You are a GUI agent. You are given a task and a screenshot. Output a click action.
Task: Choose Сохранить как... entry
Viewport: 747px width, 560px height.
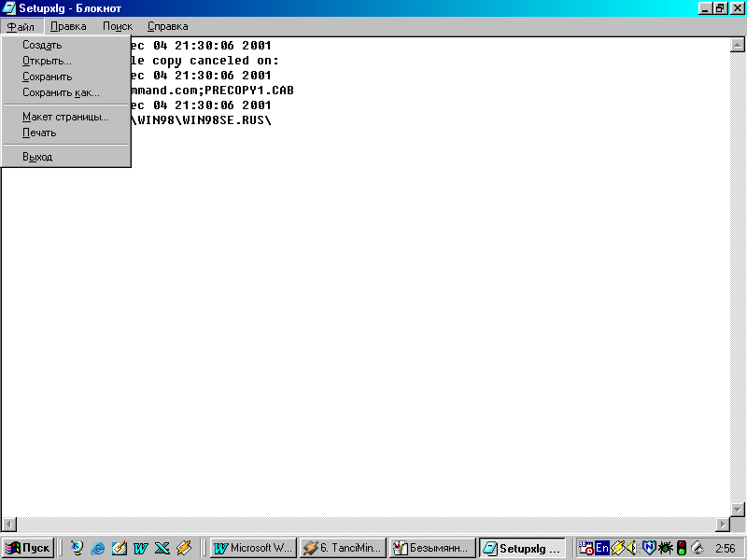tap(65, 92)
